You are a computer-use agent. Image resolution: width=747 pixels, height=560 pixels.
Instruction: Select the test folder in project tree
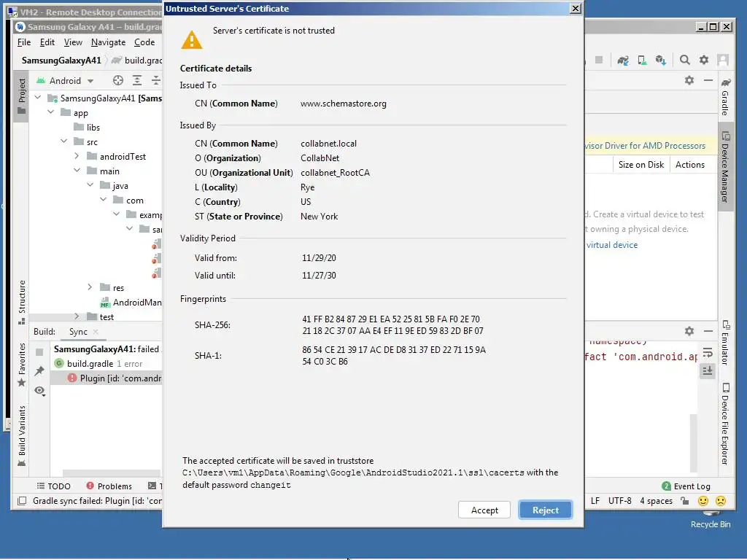point(101,316)
